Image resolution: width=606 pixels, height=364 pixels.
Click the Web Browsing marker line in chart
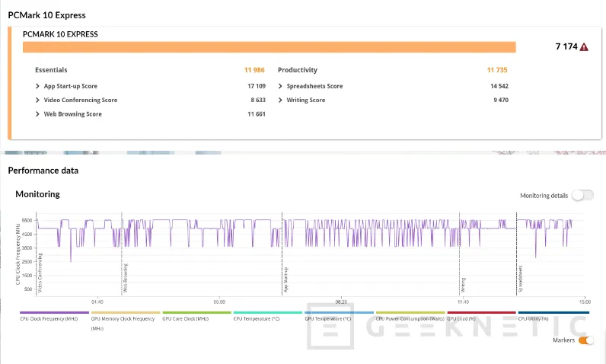pos(122,255)
